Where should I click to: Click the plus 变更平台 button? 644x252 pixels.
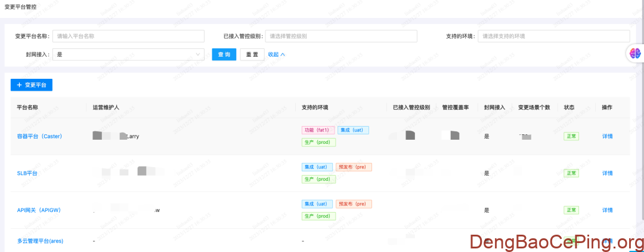tap(32, 85)
